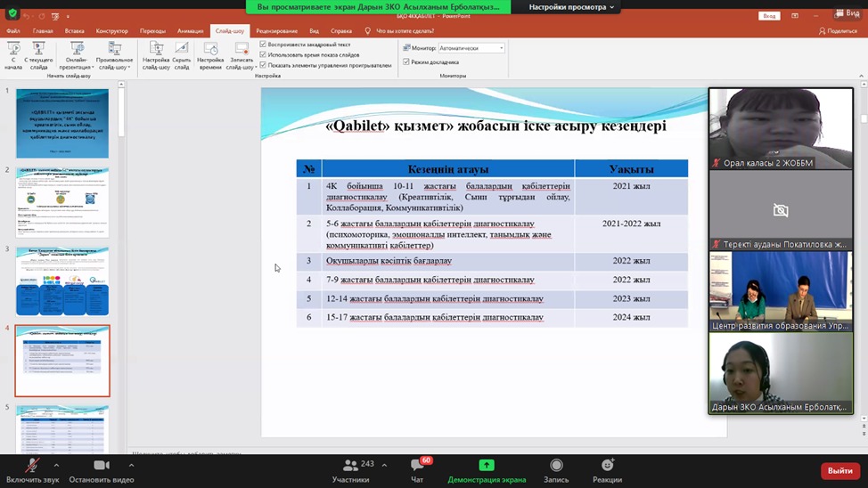
Task: Click quick access slideshow-from-start icon
Action: (x=55, y=16)
